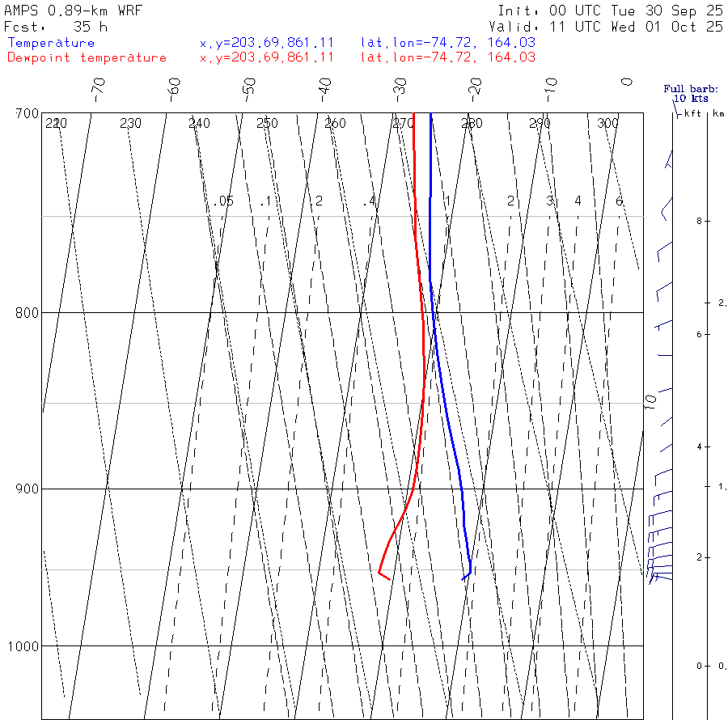Click the -10 temperature axis label
This screenshot has width=728, height=728.
(551, 90)
